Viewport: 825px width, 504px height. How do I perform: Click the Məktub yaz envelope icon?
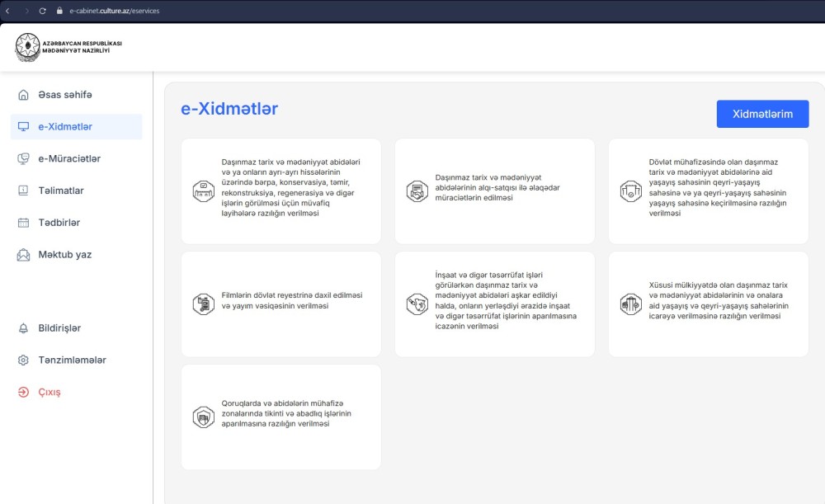click(23, 255)
